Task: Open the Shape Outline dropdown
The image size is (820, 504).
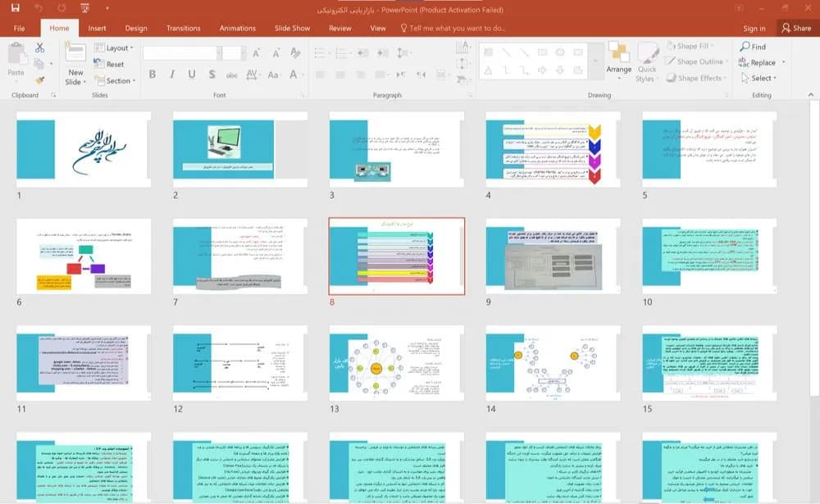Action: pos(695,61)
